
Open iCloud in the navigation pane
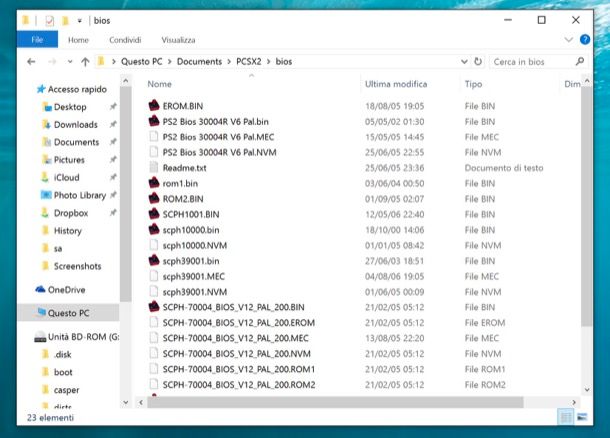(66, 178)
